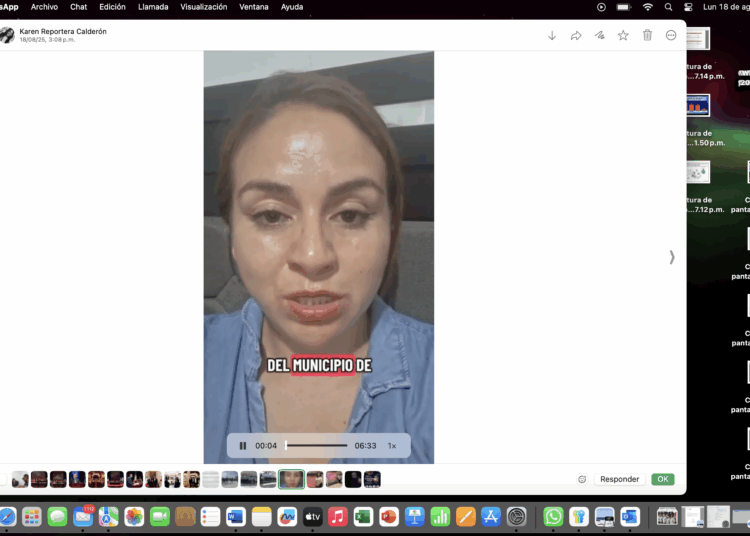Change the 1x playback speed
The image size is (750, 536).
[392, 446]
